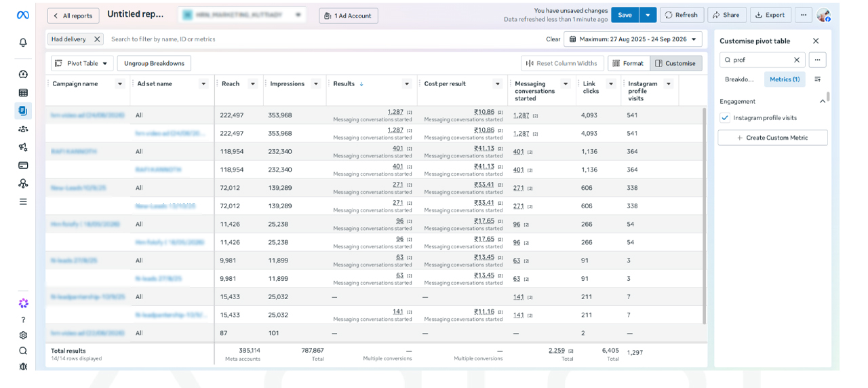
Task: Open Messaging conversations started column dropdown
Action: point(566,84)
